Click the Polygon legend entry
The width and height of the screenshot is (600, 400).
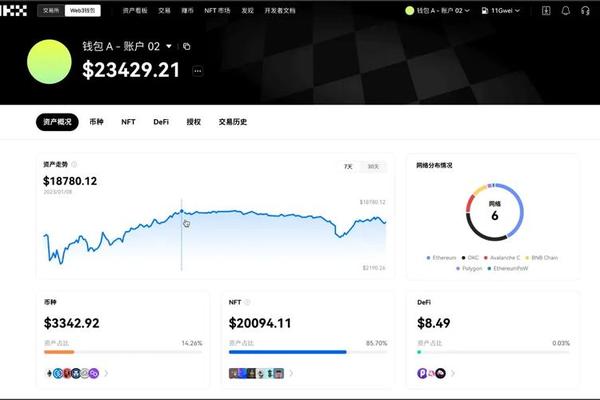coord(469,268)
